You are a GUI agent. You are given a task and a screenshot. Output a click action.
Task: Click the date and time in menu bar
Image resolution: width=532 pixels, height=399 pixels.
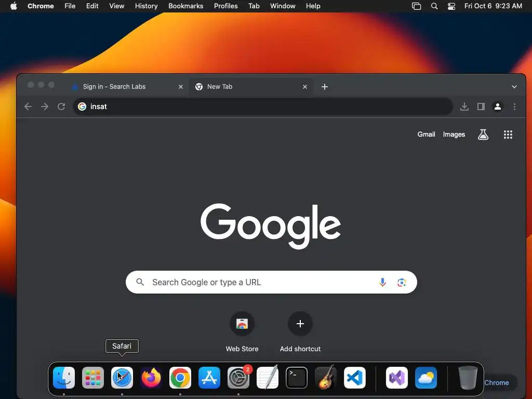pos(493,6)
